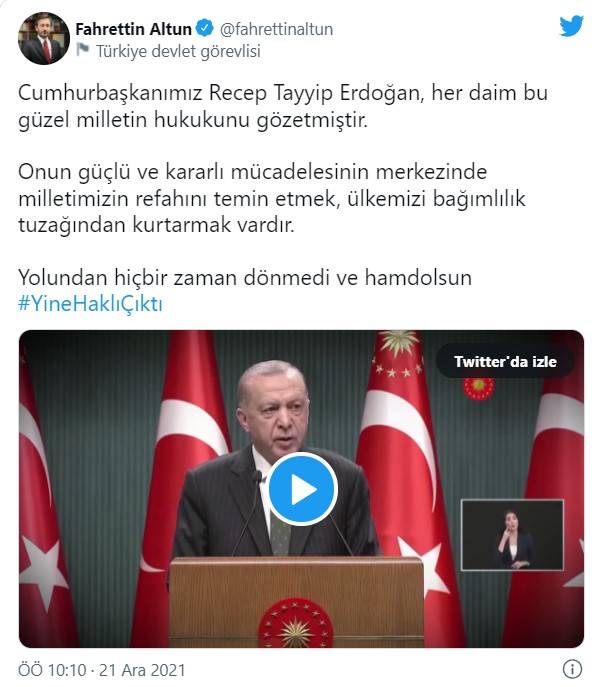Viewport: 595px width, 687px height.
Task: Click the gold sun emblem on flag
Action: click(398, 342)
